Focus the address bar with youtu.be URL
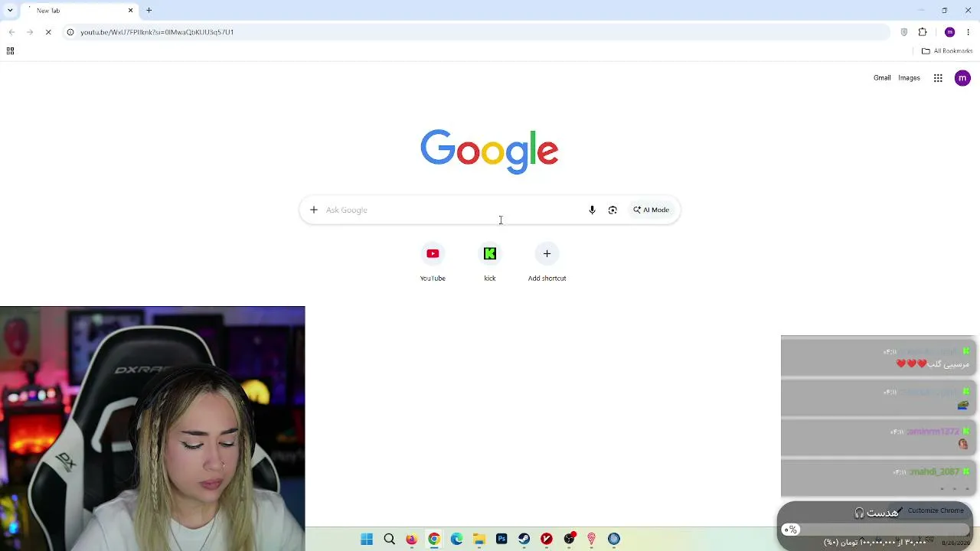The height and width of the screenshot is (551, 980). click(x=476, y=32)
